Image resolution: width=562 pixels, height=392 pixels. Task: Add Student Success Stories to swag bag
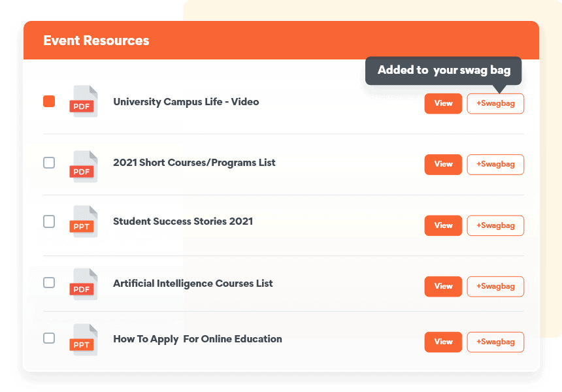[x=495, y=225]
